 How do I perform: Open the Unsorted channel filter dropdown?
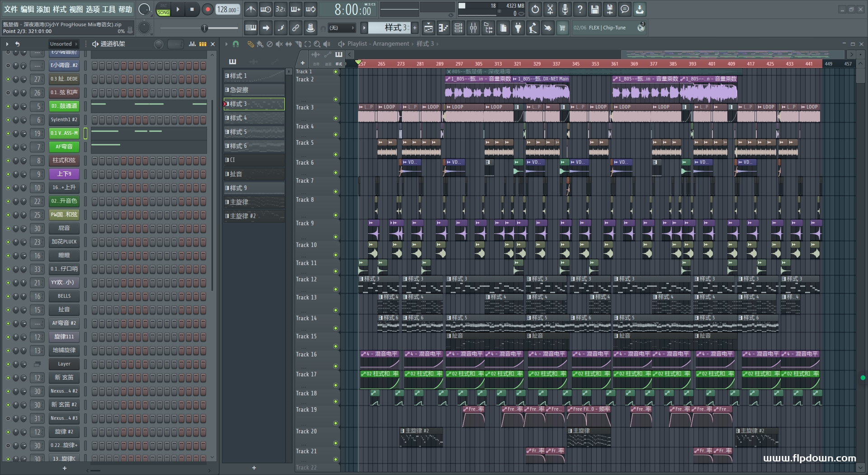(63, 44)
